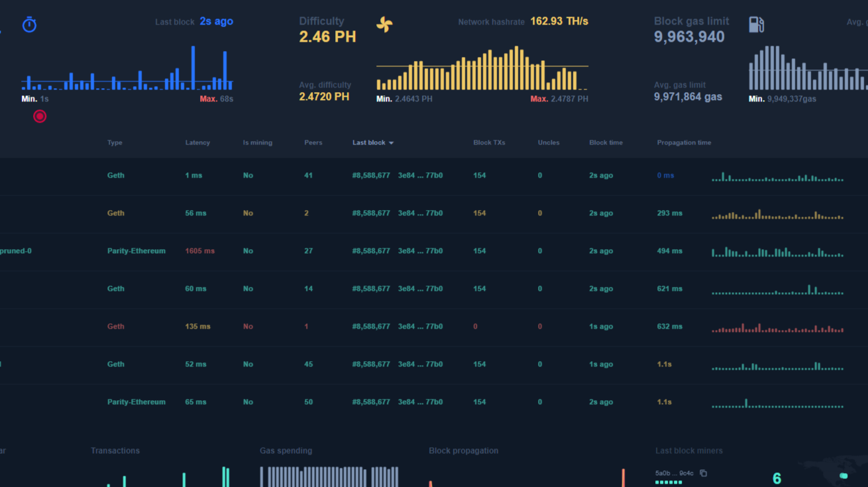This screenshot has width=868, height=487.
Task: Click the yellow Geth node type
Action: tap(116, 213)
